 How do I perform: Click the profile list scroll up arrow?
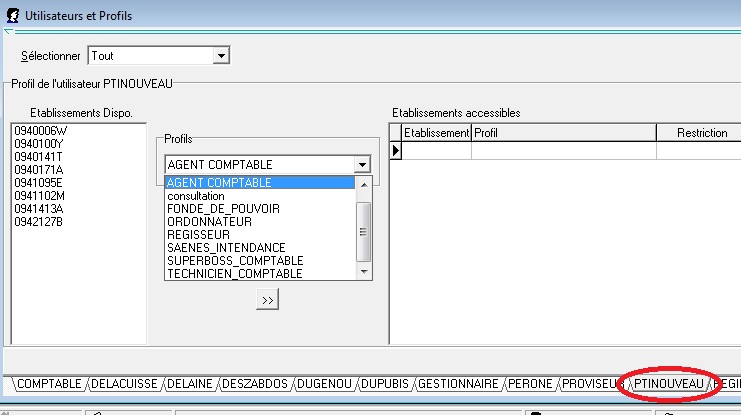364,185
